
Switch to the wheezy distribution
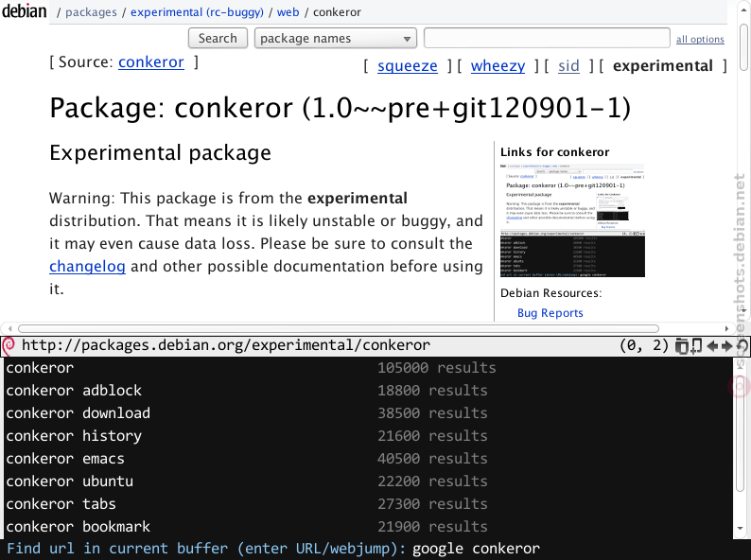498,65
